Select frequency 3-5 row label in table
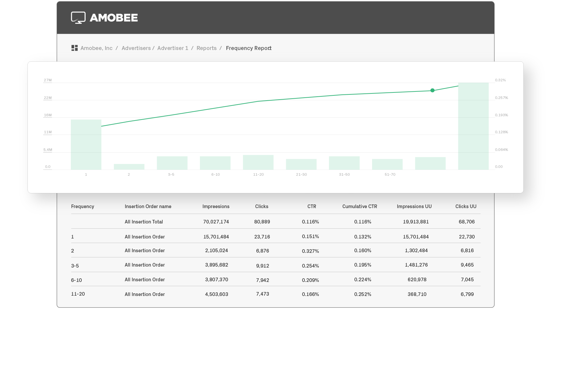 (x=75, y=266)
